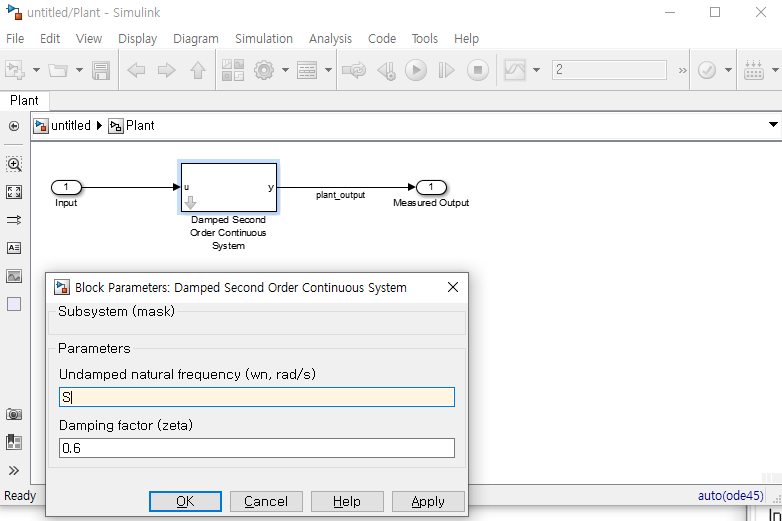
Task: Toggle Sample Time display palette icon
Action: point(14,220)
